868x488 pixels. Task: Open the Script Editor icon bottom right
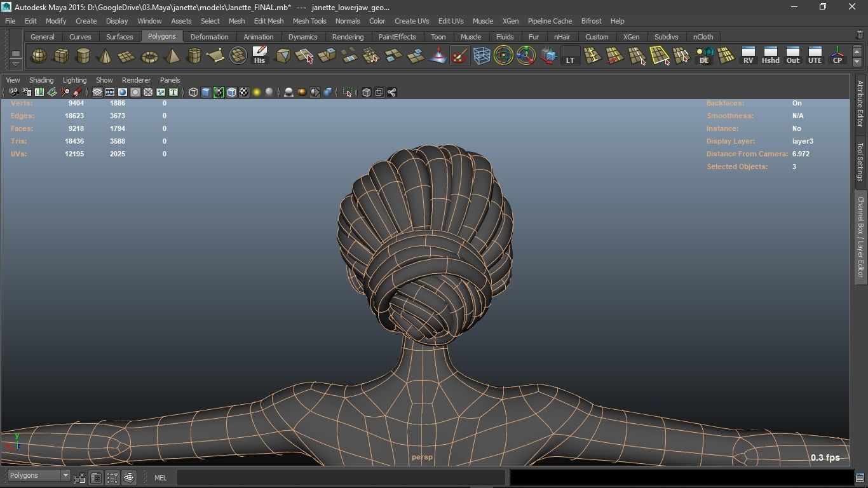click(860, 477)
